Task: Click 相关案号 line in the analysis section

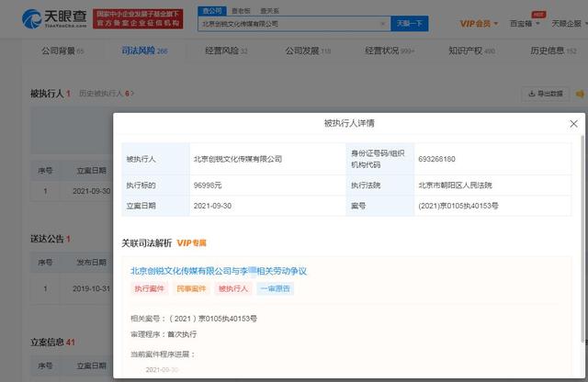Action: pyautogui.click(x=194, y=319)
